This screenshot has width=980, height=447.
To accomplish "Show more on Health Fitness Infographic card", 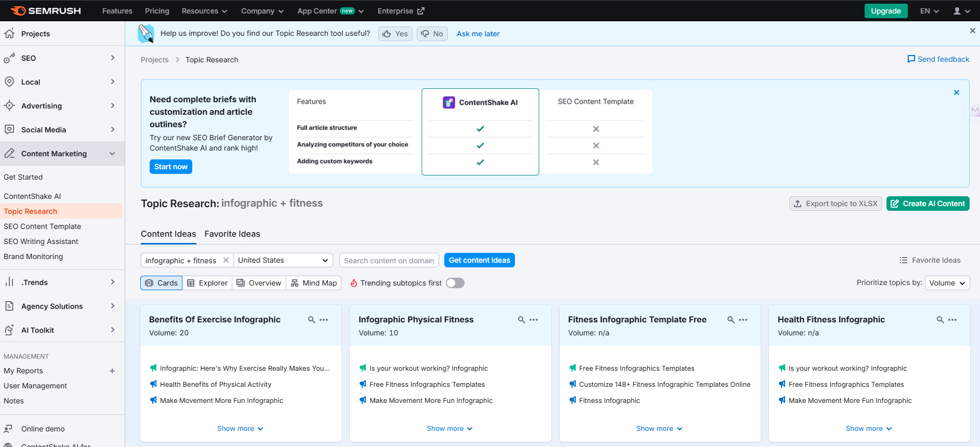I will point(869,429).
